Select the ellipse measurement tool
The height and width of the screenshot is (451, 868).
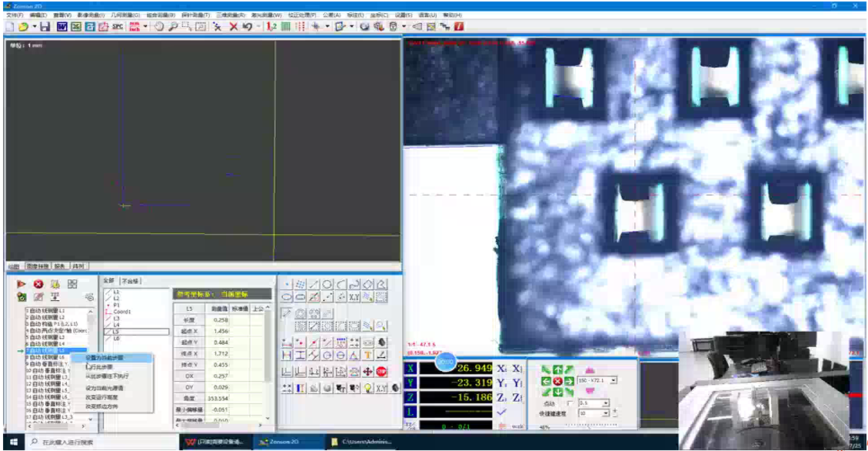click(287, 298)
